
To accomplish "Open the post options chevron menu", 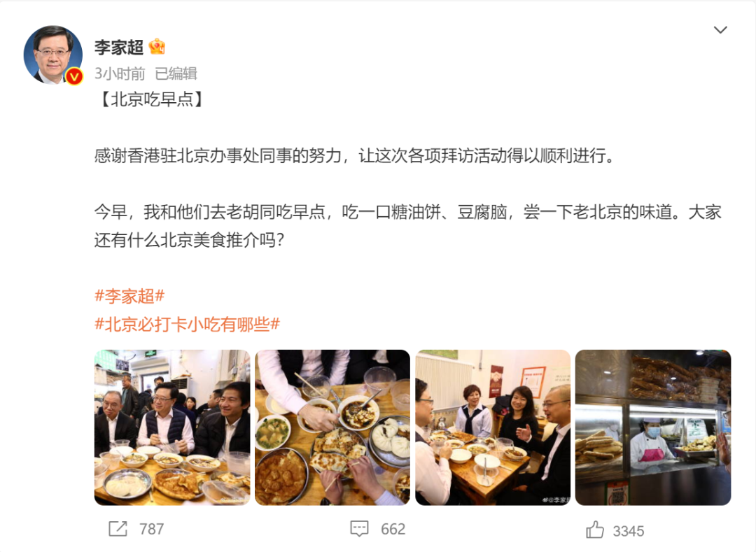I will [720, 30].
